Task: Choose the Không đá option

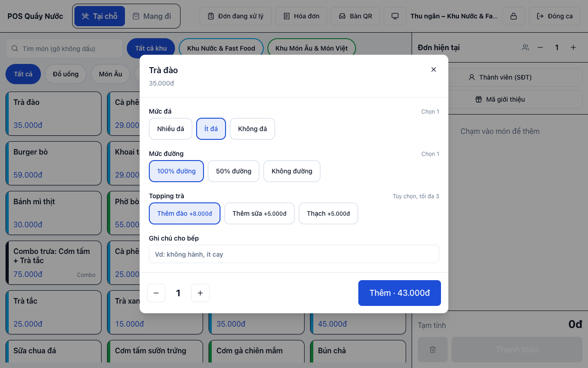Action: pyautogui.click(x=252, y=129)
